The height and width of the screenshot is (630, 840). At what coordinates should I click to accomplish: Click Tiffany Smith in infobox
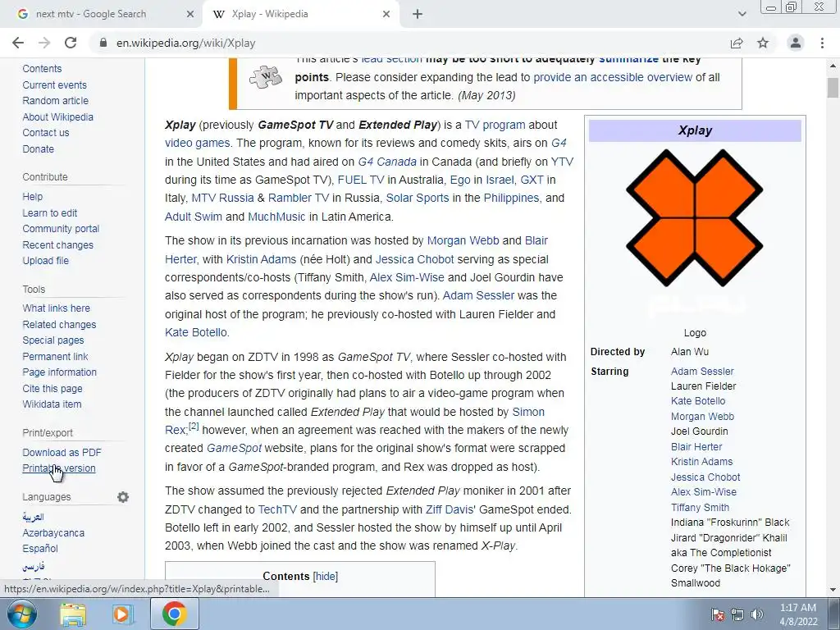(701, 507)
